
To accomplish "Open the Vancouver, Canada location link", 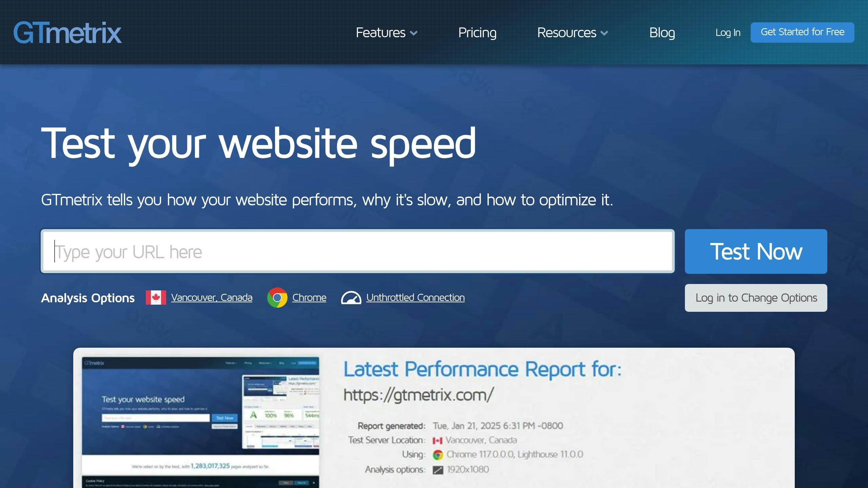I will (212, 298).
